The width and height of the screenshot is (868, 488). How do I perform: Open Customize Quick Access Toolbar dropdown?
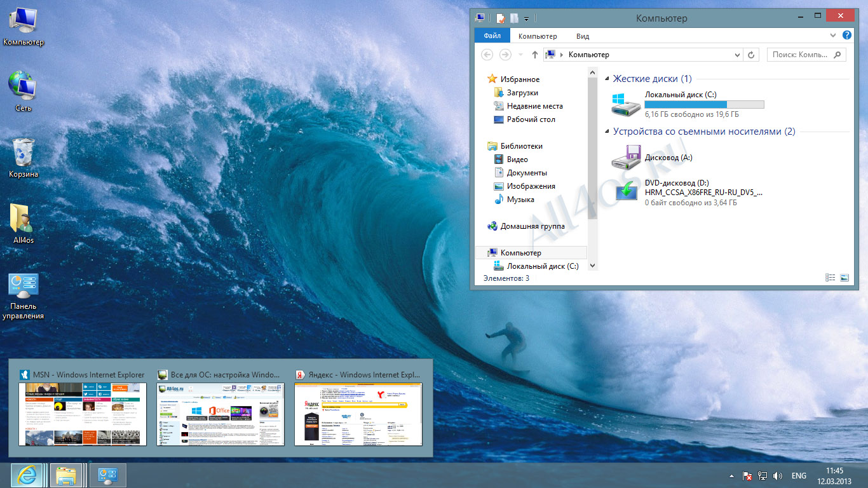tap(527, 19)
